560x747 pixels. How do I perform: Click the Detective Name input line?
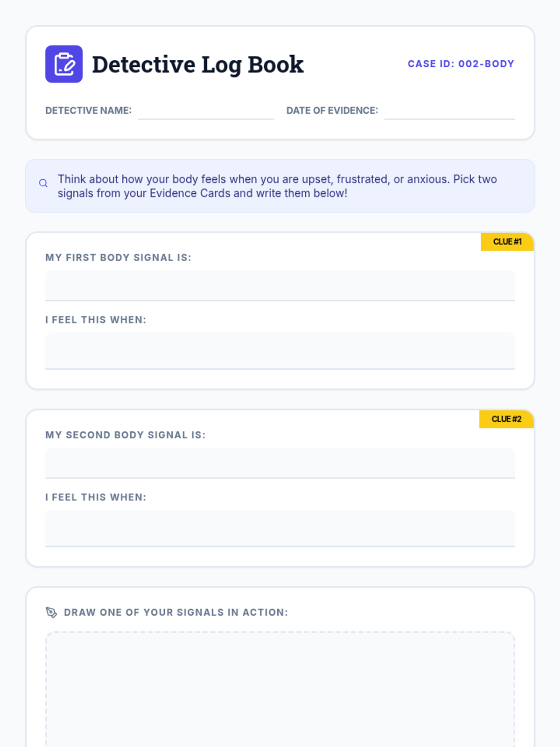(x=206, y=112)
